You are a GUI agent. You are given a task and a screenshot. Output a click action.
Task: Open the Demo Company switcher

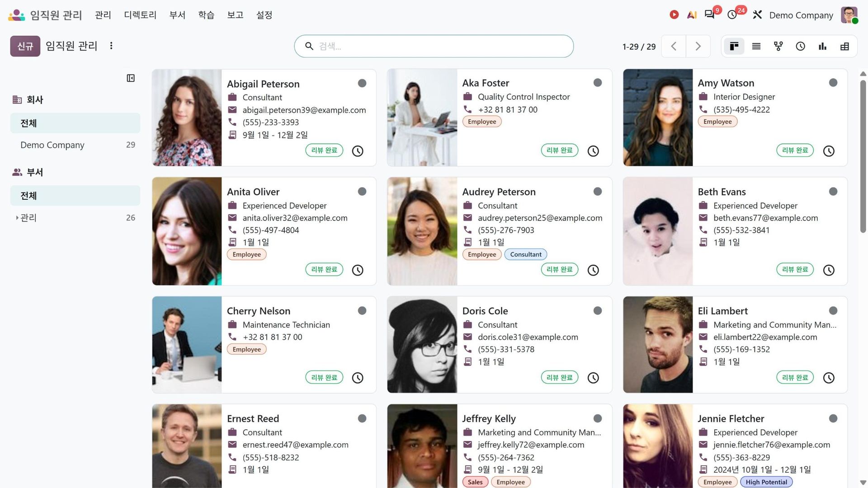point(801,15)
